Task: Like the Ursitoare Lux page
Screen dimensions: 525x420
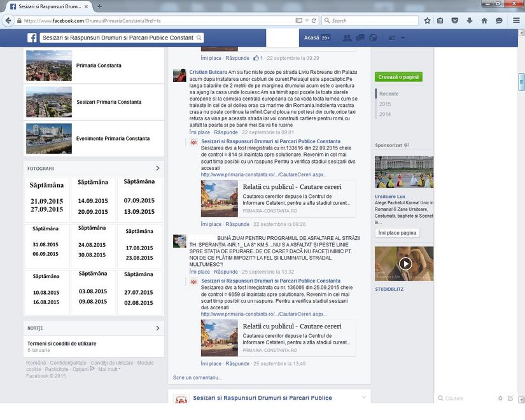Action: 397,233
